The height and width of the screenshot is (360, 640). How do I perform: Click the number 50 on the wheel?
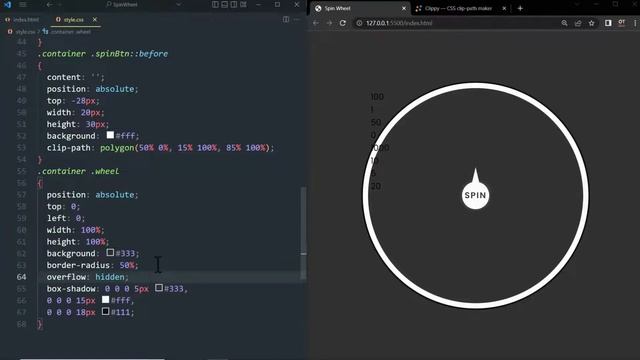point(376,122)
